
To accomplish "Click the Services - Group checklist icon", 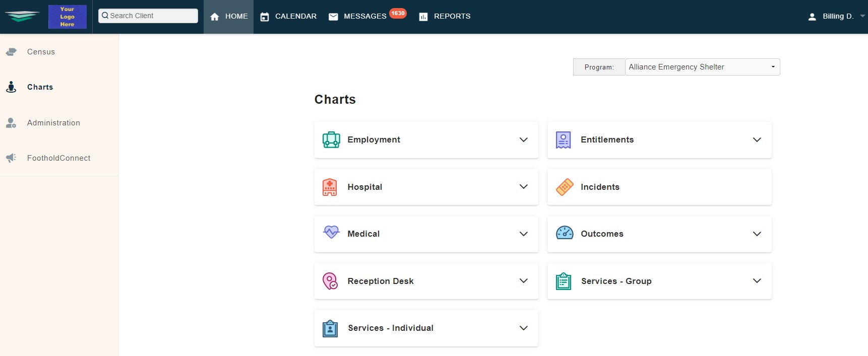I will coord(564,281).
